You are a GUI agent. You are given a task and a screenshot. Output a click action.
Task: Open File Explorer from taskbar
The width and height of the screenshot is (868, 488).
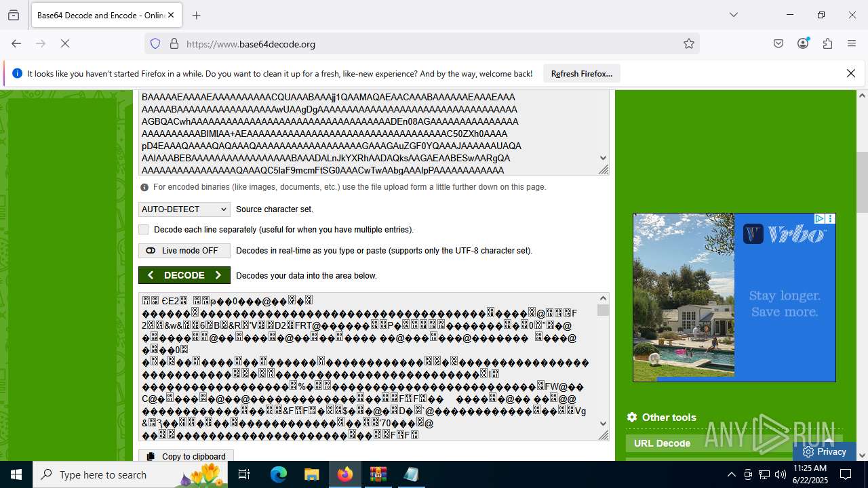[311, 474]
